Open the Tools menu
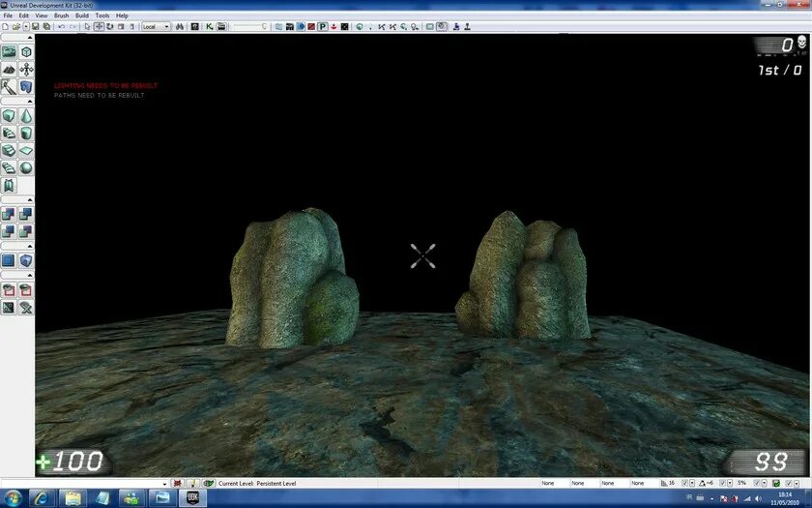 tap(102, 15)
